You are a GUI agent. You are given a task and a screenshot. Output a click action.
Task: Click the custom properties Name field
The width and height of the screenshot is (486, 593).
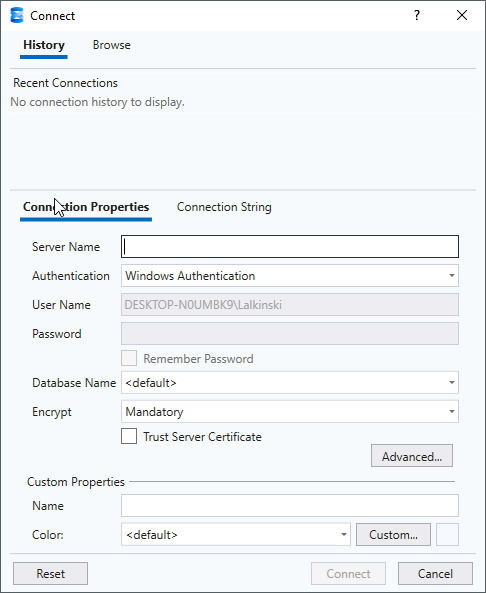290,506
